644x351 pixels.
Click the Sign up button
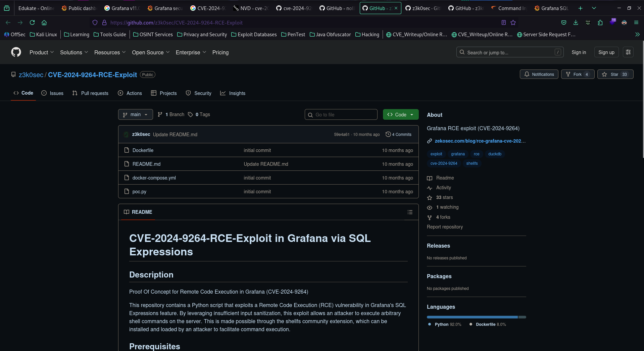click(606, 52)
